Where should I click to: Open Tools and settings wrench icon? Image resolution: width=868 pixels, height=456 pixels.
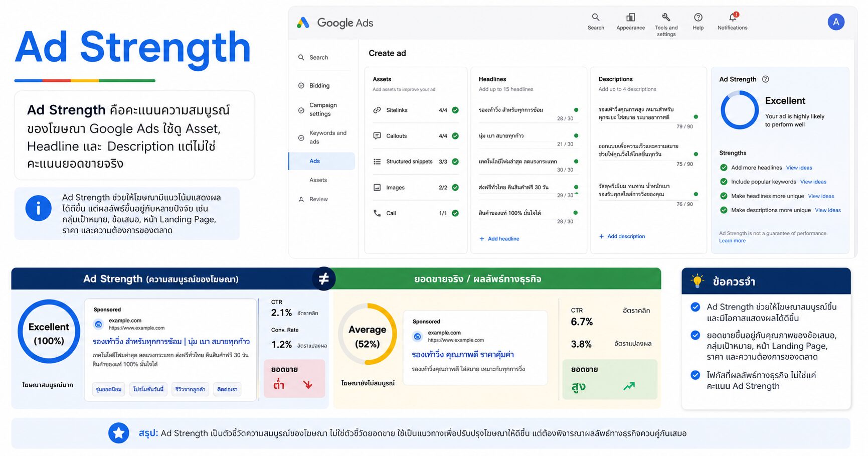(666, 17)
